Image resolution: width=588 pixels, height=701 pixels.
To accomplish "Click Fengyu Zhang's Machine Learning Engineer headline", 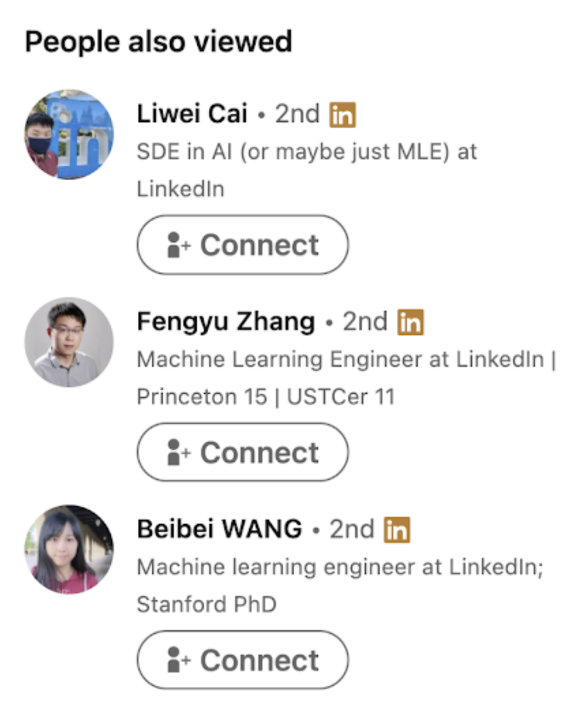I will tap(346, 378).
